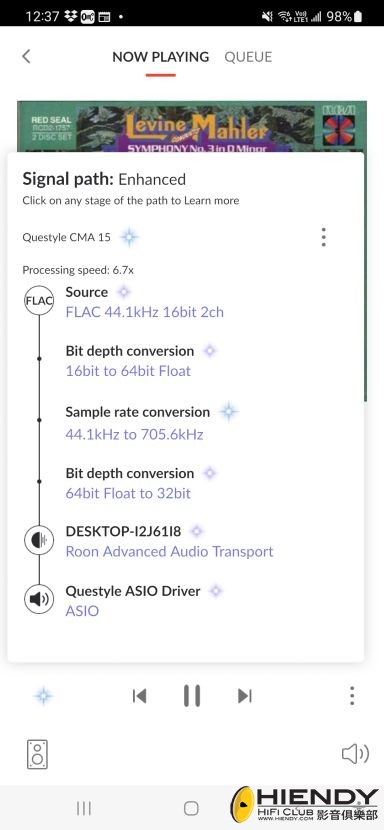Switch to the NOW PLAYING tab
Screen dimensions: 384x830
[x=160, y=57]
